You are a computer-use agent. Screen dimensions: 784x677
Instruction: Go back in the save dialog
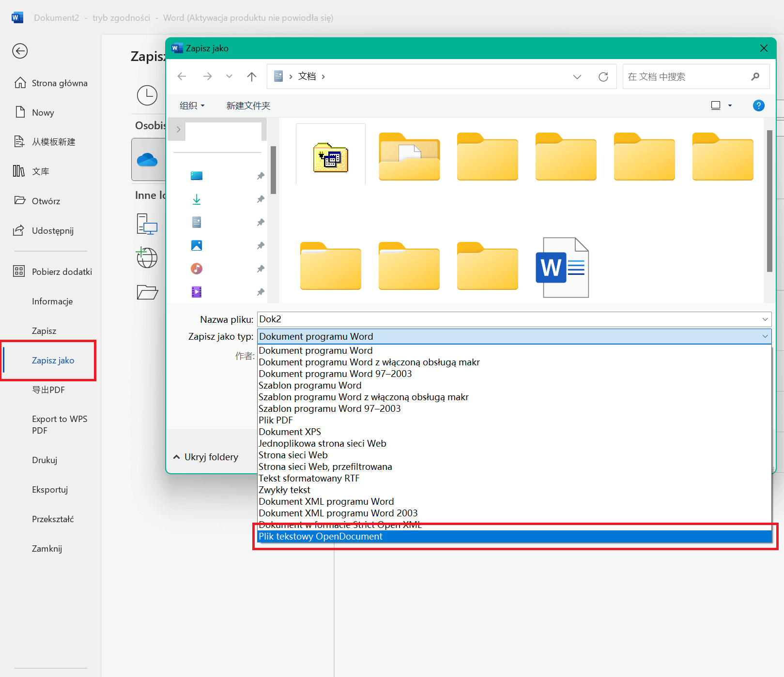click(x=182, y=76)
